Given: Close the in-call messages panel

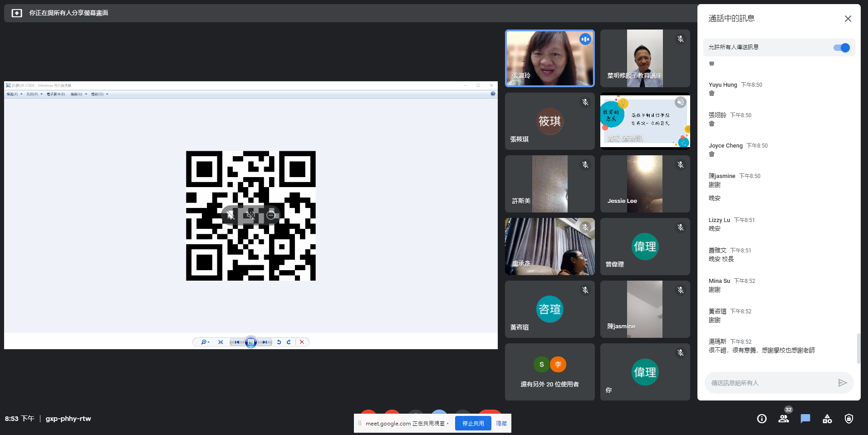Looking at the screenshot, I should click(848, 19).
